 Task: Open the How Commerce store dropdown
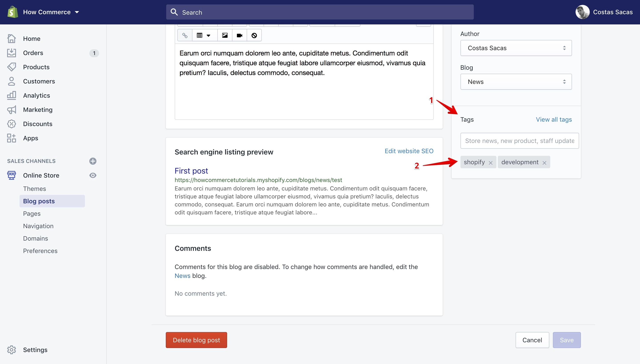coord(51,12)
